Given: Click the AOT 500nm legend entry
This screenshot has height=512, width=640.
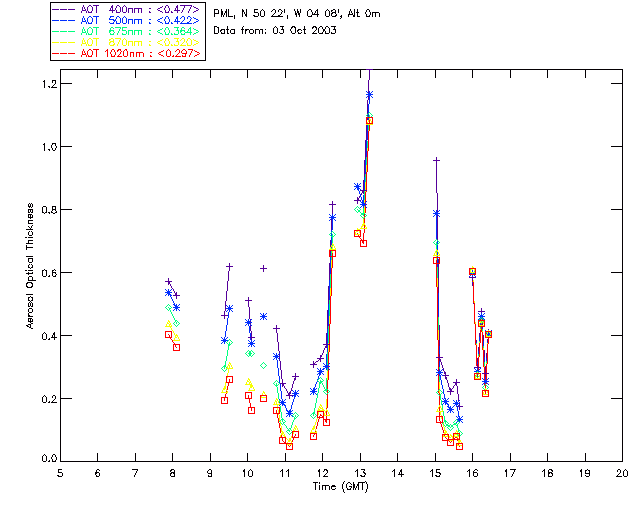Looking at the screenshot, I should [x=127, y=20].
